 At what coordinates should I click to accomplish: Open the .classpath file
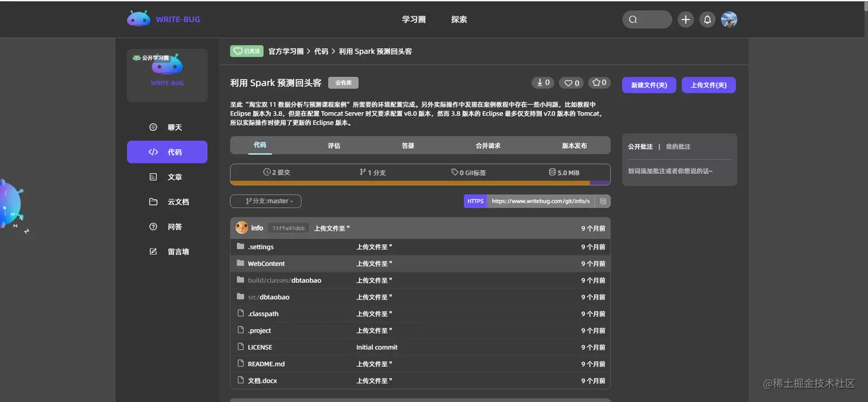pos(263,314)
